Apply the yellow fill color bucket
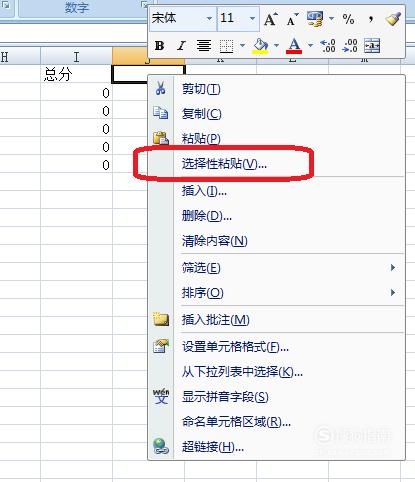Screen dimensions: 415x482 (x=260, y=46)
